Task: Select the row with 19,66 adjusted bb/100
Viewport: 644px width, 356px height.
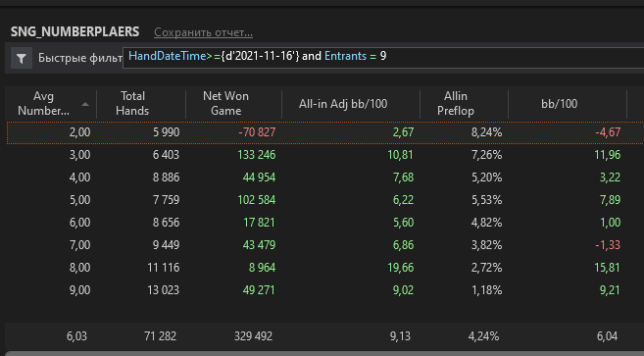Action: [x=324, y=268]
